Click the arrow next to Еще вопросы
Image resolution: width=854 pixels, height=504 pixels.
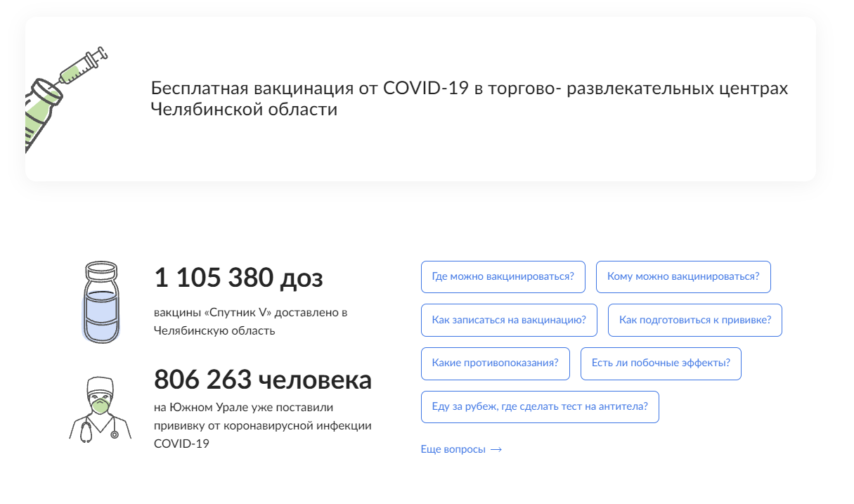496,450
